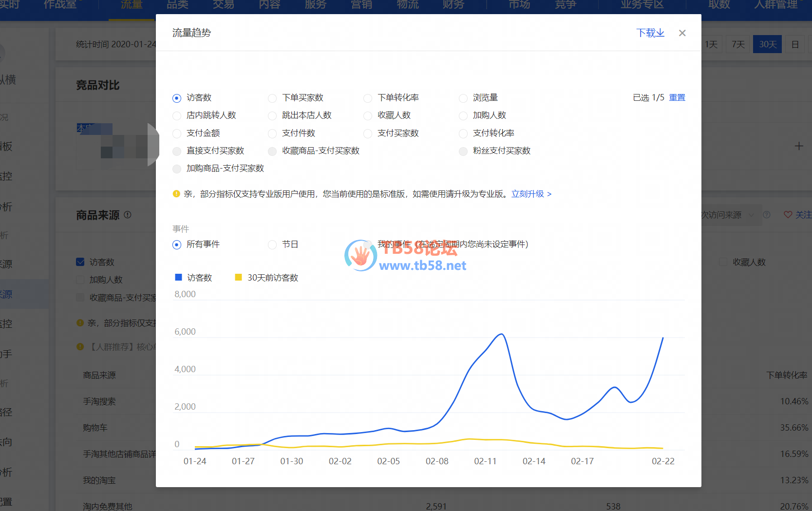This screenshot has width=812, height=511.
Task: Toggle the yellow 30天前访客数 legend swatch
Action: click(238, 277)
